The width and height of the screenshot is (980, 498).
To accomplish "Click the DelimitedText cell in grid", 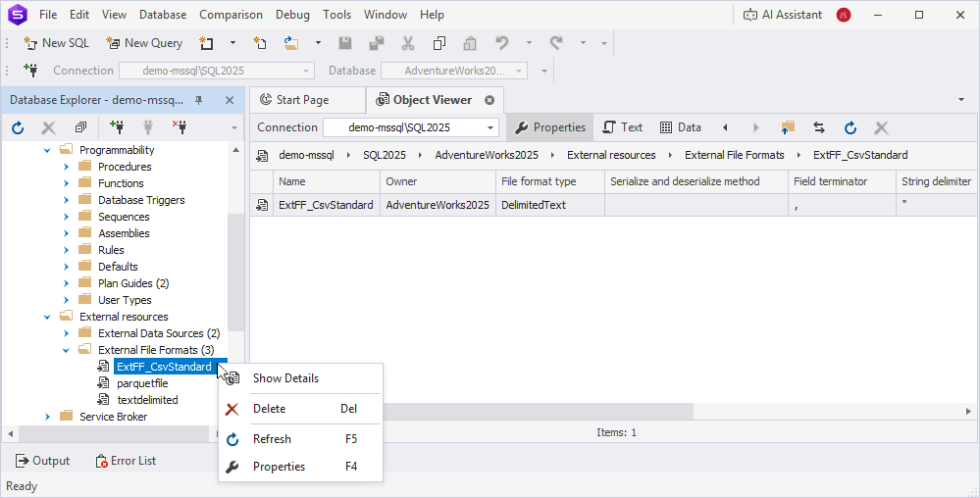I will click(x=550, y=205).
